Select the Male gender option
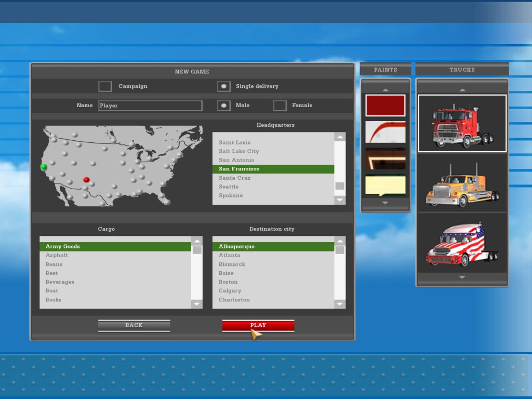 pos(224,105)
